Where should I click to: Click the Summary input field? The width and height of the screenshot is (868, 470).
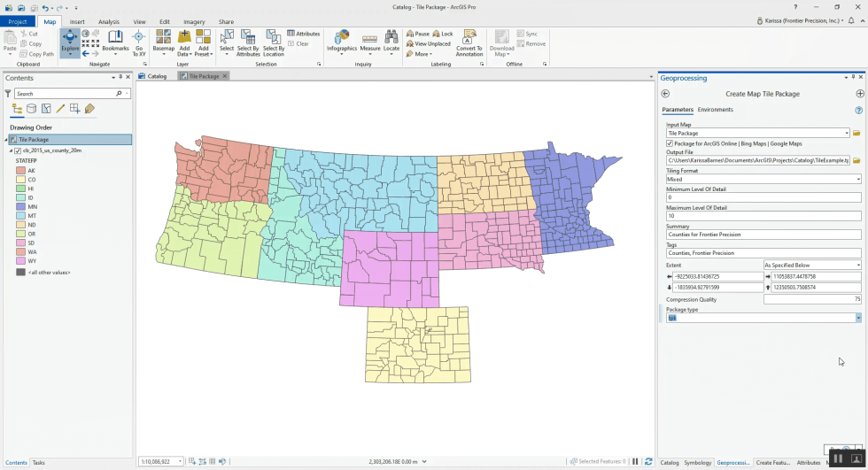click(x=763, y=235)
